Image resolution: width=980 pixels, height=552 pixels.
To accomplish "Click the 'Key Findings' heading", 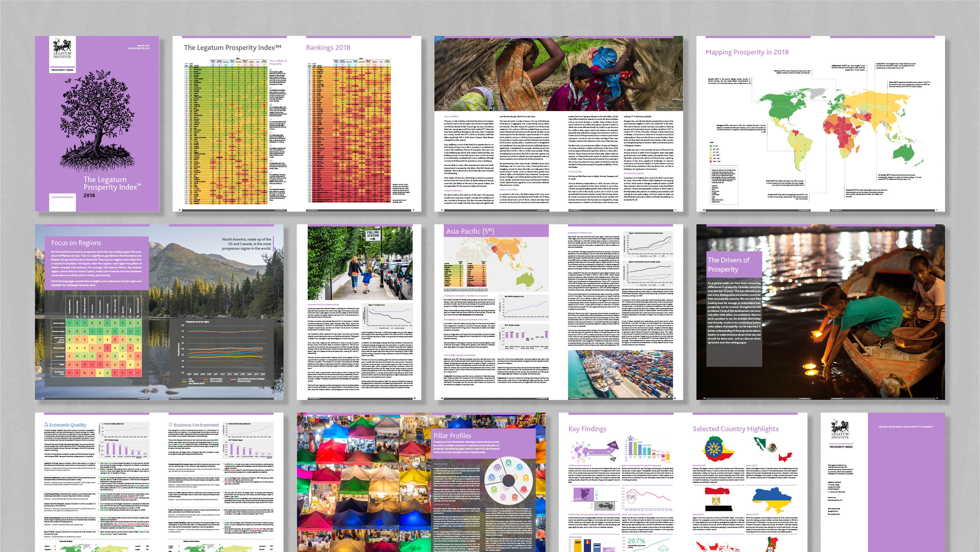I will (x=587, y=429).
